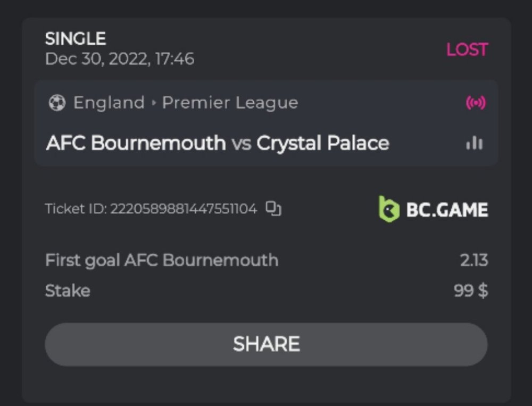Select the AFC Bournemouth team name

[136, 143]
